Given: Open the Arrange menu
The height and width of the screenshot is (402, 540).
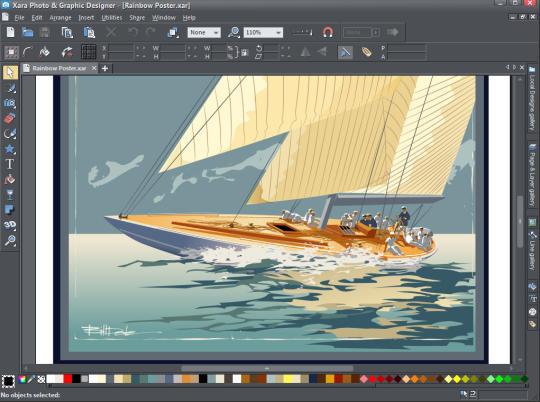Looking at the screenshot, I should click(x=60, y=18).
